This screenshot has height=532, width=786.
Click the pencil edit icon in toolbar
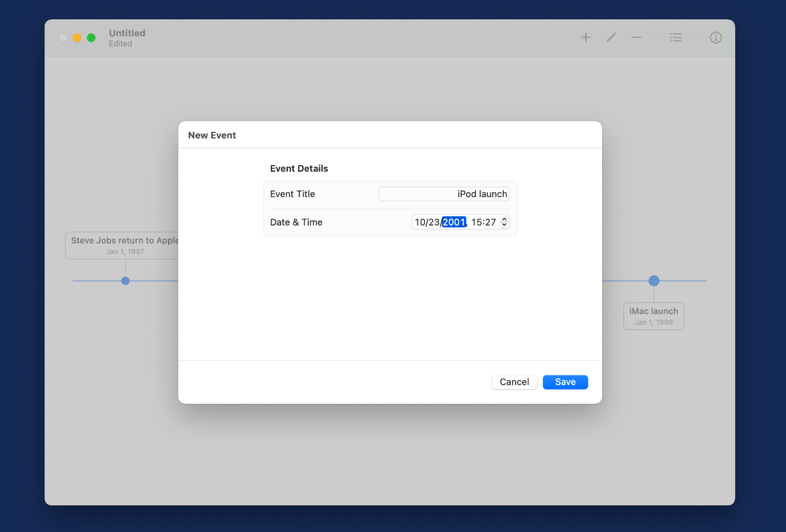pos(611,37)
